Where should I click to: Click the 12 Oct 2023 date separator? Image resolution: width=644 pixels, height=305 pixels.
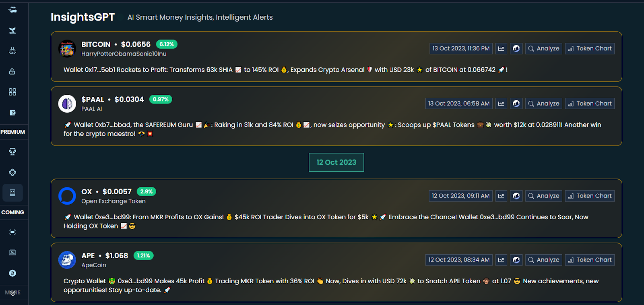[336, 162]
